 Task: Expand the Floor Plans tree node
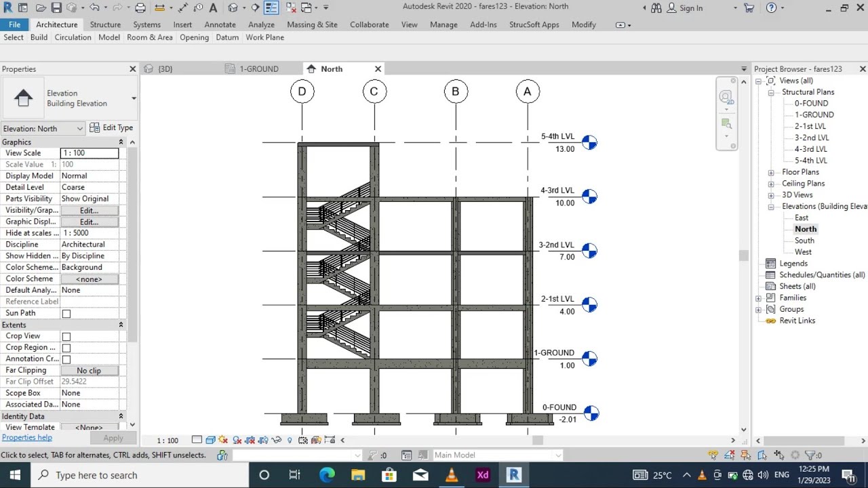(771, 172)
